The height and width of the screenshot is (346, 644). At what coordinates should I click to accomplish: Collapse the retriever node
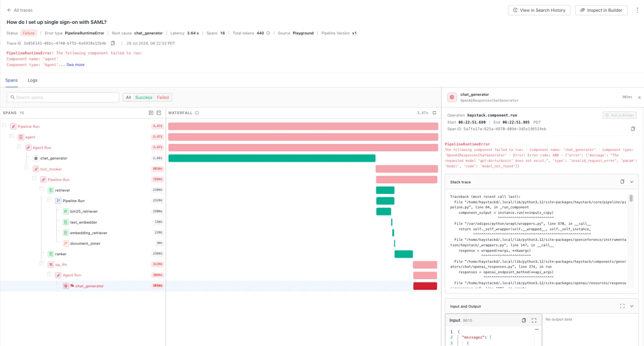[42, 188]
